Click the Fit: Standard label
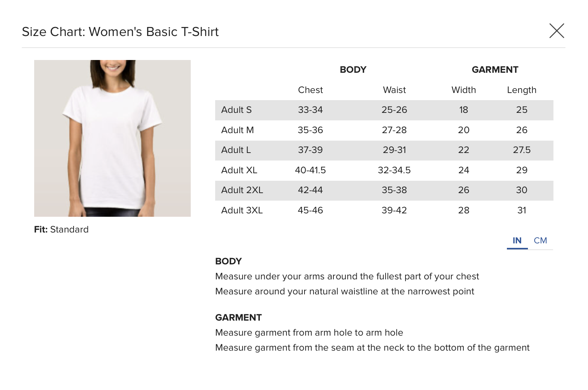 coord(61,229)
